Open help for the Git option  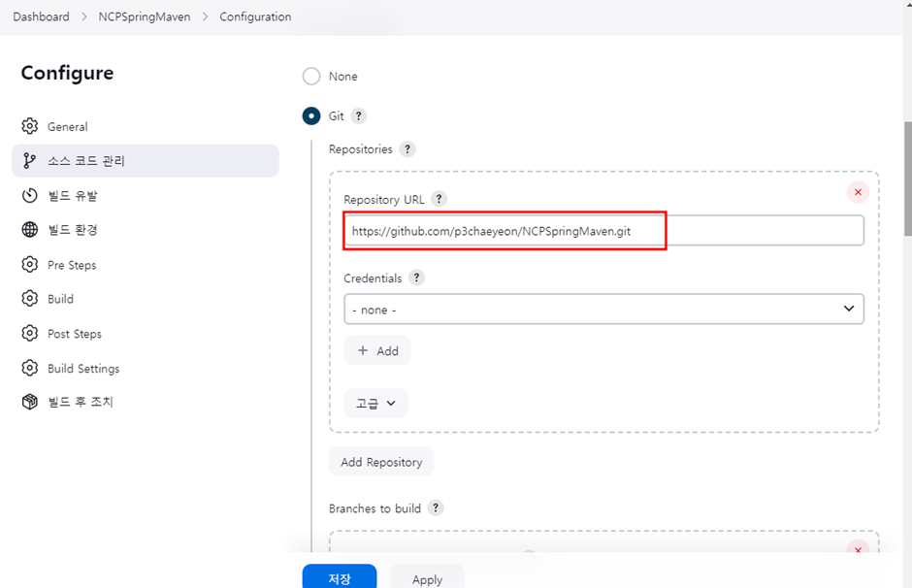click(358, 115)
